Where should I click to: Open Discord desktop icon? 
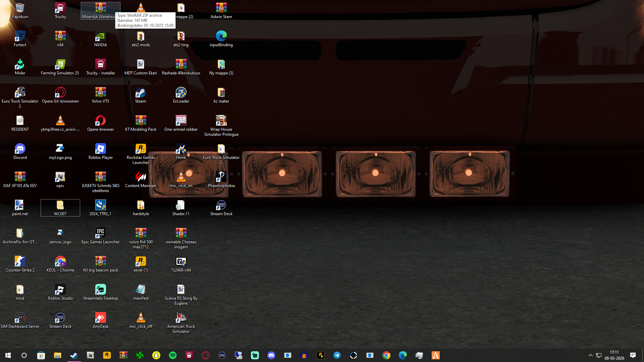coord(20,149)
